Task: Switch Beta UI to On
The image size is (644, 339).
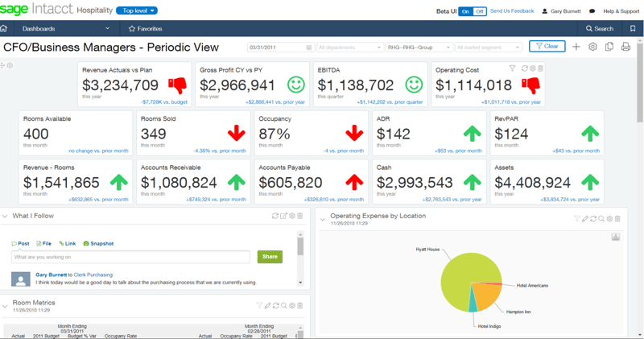Action: point(465,11)
